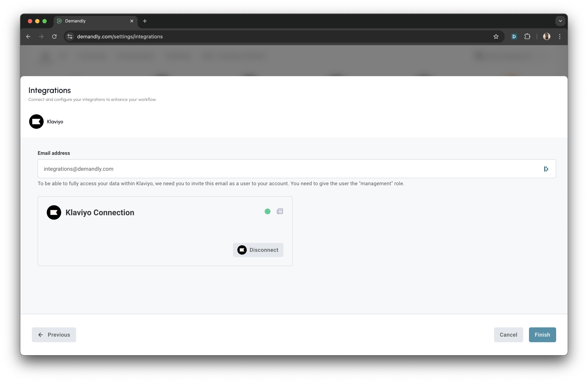Viewport: 588px width, 382px height.
Task: Toggle the bookmark star for this page
Action: click(496, 36)
